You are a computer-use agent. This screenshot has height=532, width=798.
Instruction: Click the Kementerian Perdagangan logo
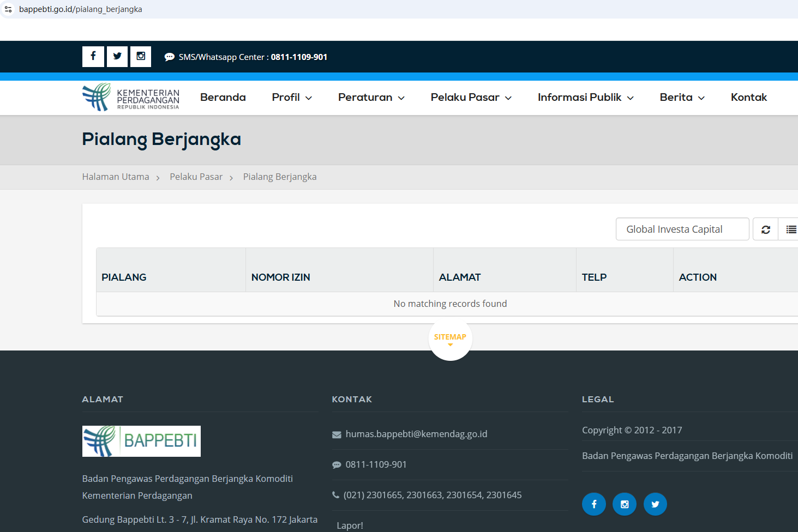(131, 98)
